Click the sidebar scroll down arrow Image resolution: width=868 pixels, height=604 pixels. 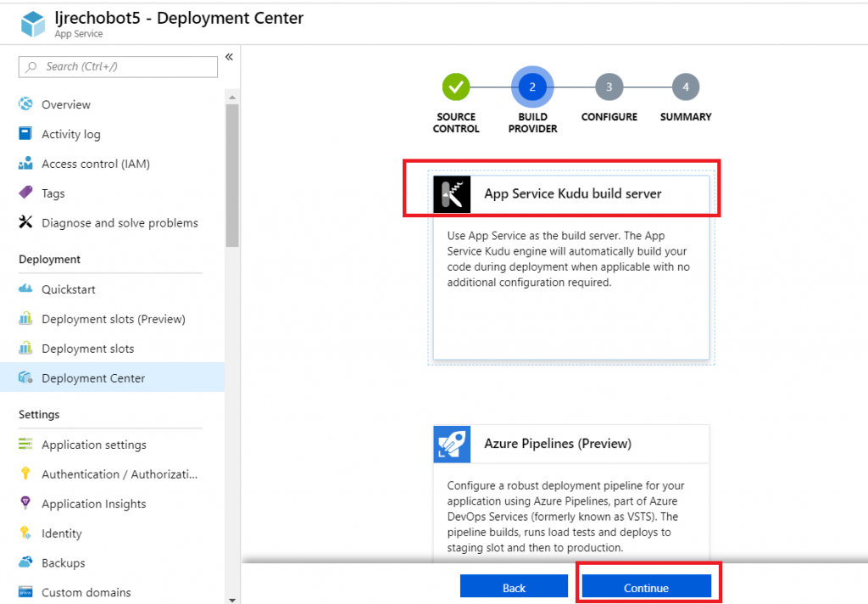click(x=232, y=600)
